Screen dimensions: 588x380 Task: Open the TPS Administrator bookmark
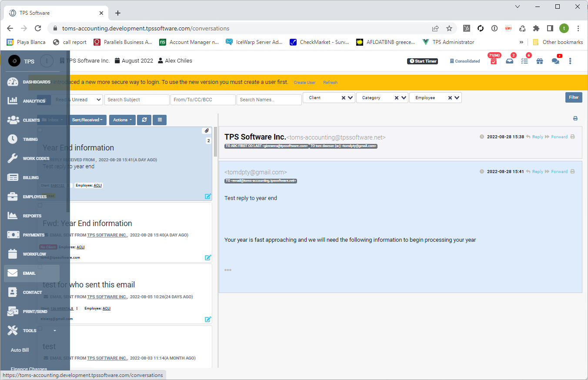[448, 42]
